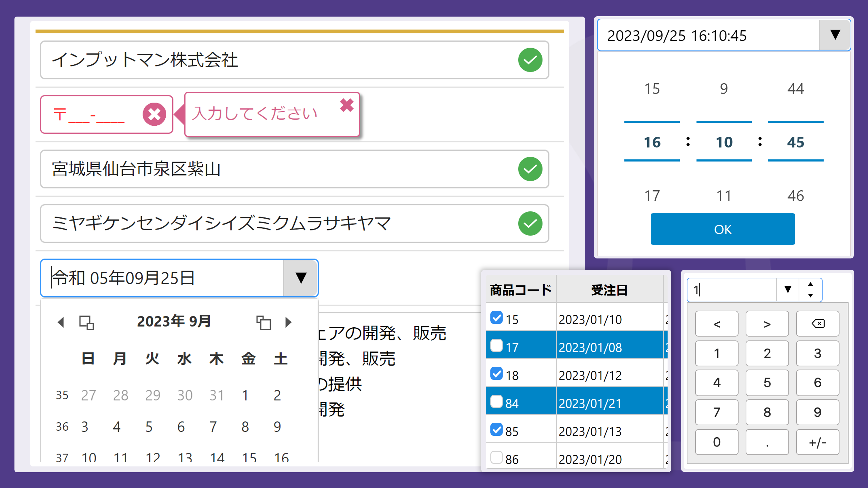This screenshot has height=488, width=868.
Task: Check the checkbox in row 86
Action: (496, 457)
